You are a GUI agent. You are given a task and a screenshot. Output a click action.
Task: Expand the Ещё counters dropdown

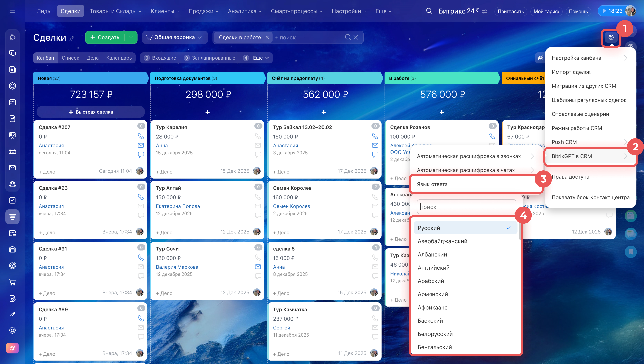pos(261,58)
